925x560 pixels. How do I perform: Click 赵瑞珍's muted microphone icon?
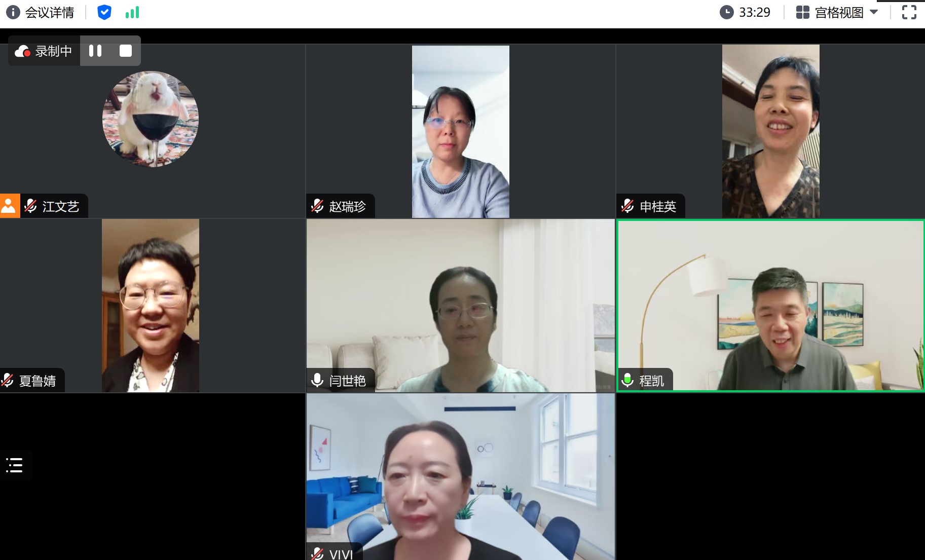[317, 206]
